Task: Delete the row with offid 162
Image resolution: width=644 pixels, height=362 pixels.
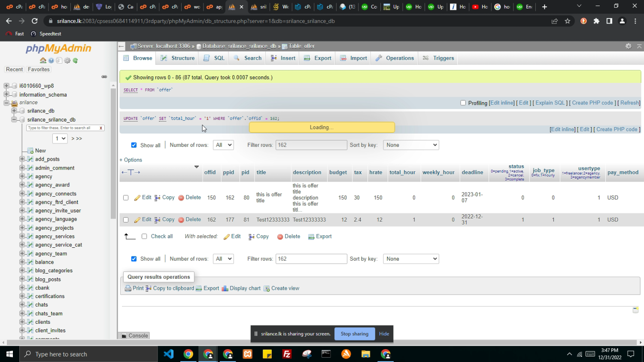Action: point(189,219)
